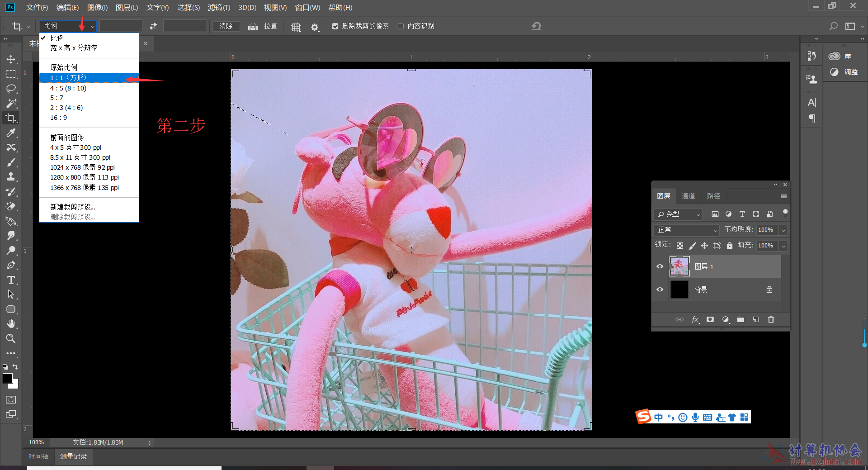Click the background color swatch
Screen dimensions: 868x470
coord(15,385)
